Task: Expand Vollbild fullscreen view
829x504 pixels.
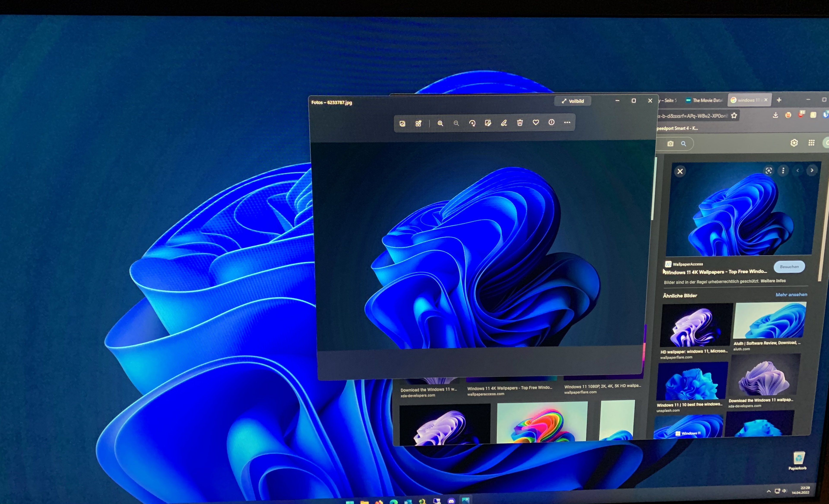Action: pyautogui.click(x=573, y=101)
